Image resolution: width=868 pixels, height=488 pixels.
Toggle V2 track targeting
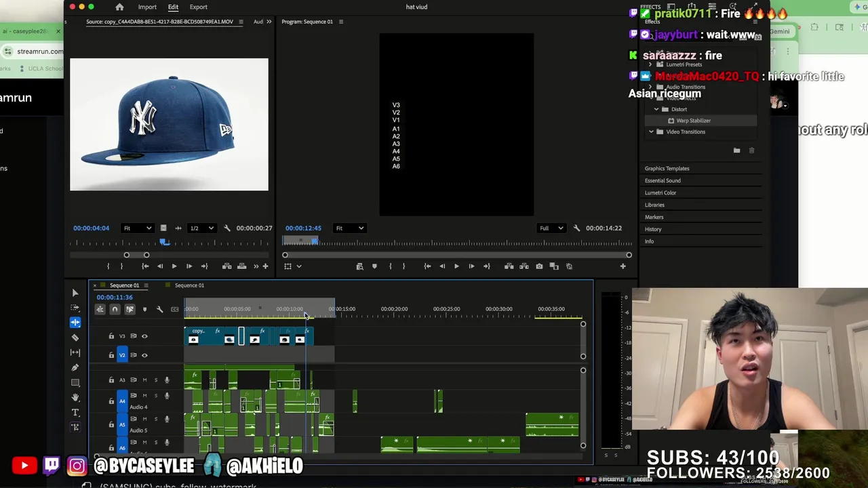click(122, 355)
